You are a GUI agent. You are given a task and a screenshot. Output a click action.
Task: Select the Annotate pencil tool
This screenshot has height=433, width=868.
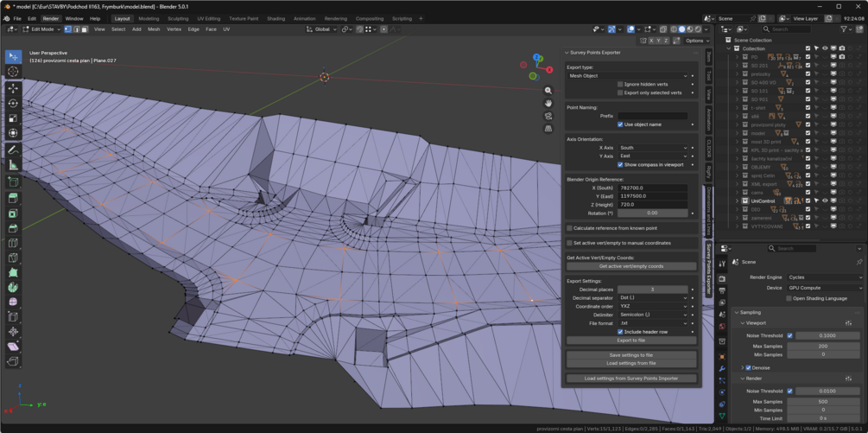pyautogui.click(x=13, y=150)
